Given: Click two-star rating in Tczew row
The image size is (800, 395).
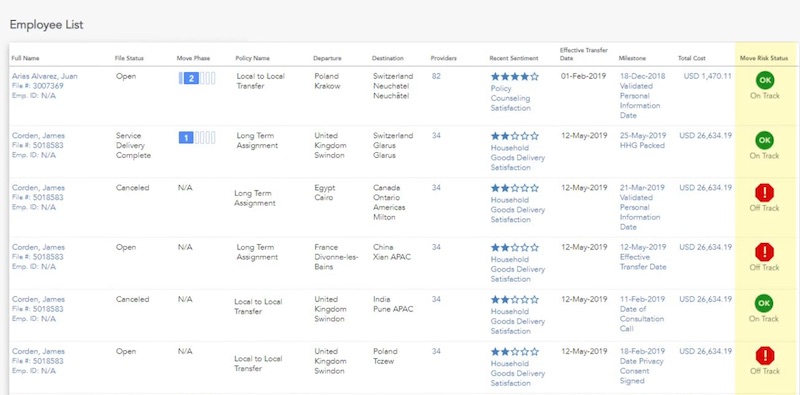Looking at the screenshot, I should point(514,352).
